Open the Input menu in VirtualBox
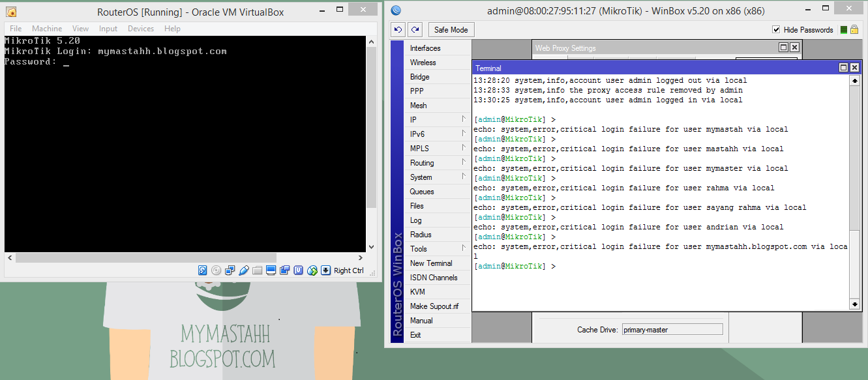This screenshot has width=868, height=380. pyautogui.click(x=108, y=29)
